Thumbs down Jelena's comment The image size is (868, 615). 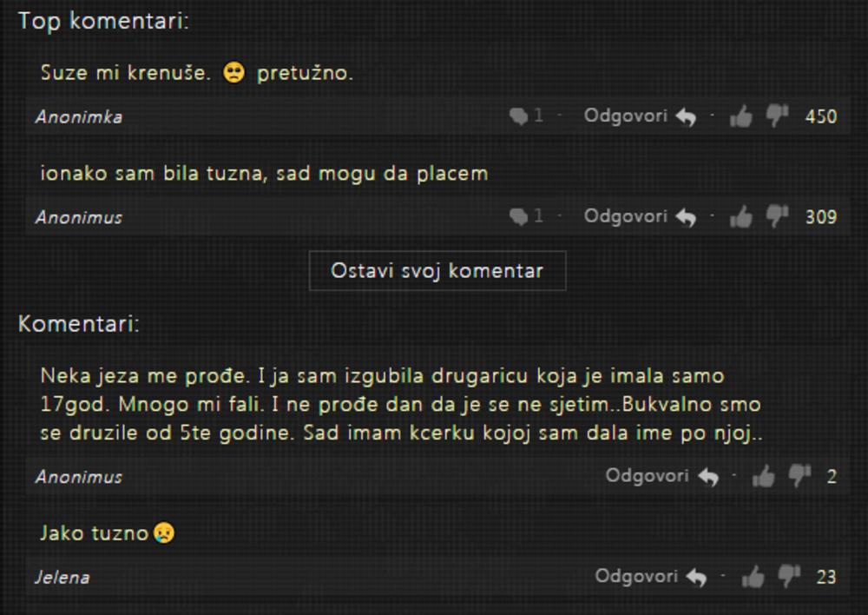pyautogui.click(x=789, y=576)
